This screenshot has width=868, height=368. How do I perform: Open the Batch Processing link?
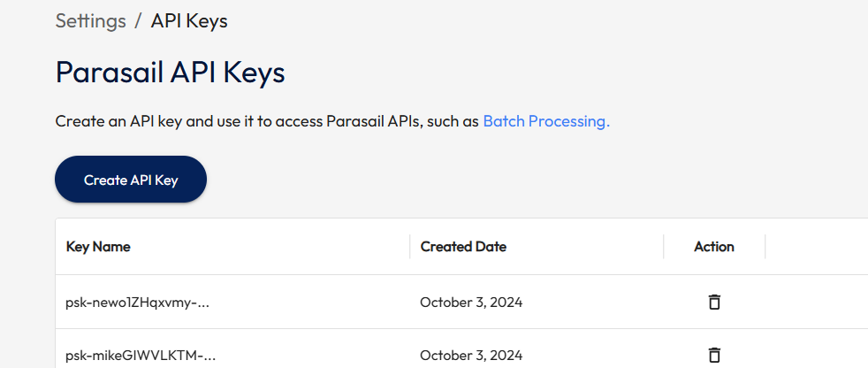[546, 121]
